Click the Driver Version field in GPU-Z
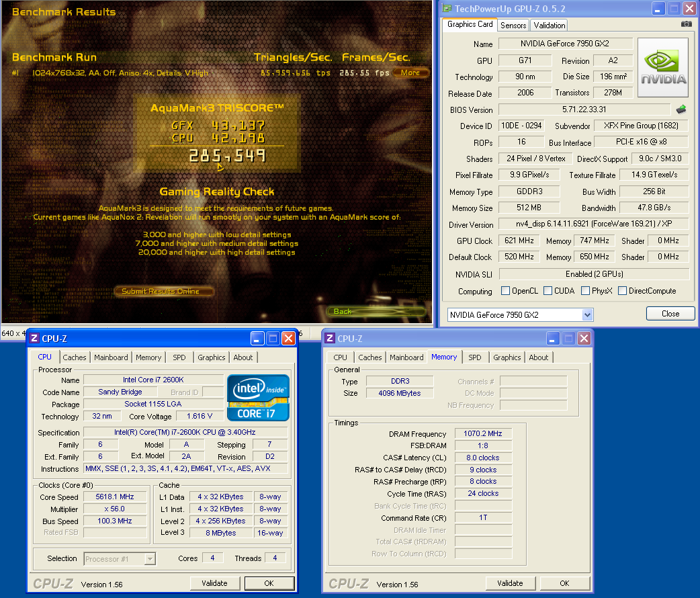This screenshot has width=700, height=598. tap(594, 224)
